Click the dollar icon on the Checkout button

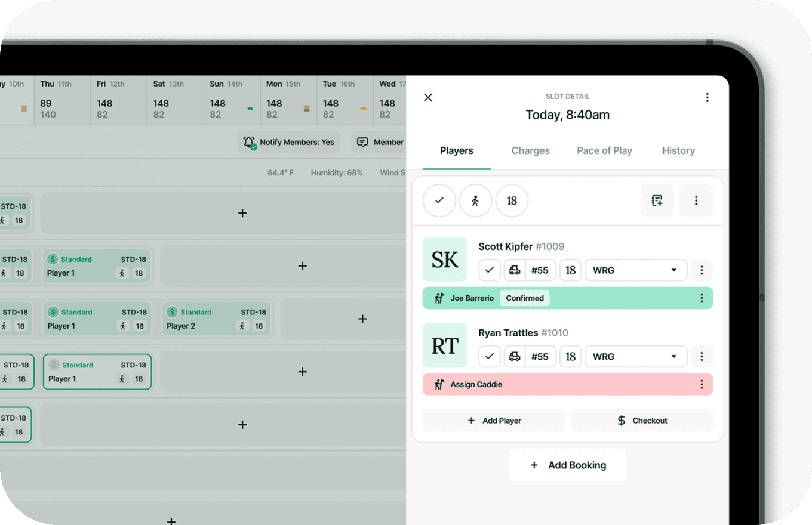[621, 420]
